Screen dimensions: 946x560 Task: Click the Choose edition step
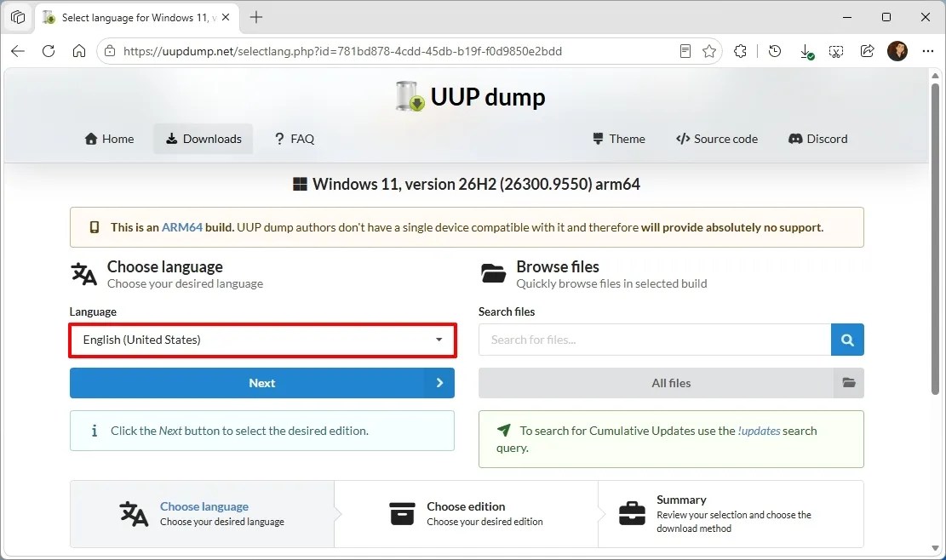(467, 513)
